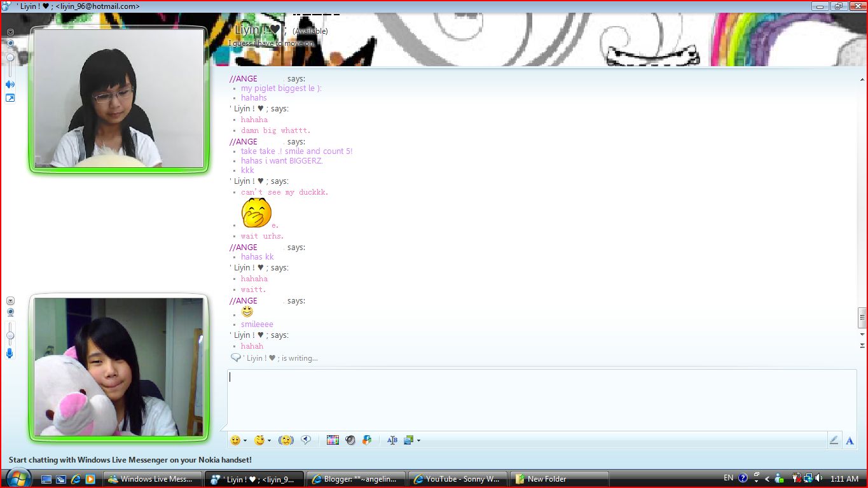Image resolution: width=868 pixels, height=488 pixels.
Task: Click the EN language indicator
Action: (x=729, y=478)
